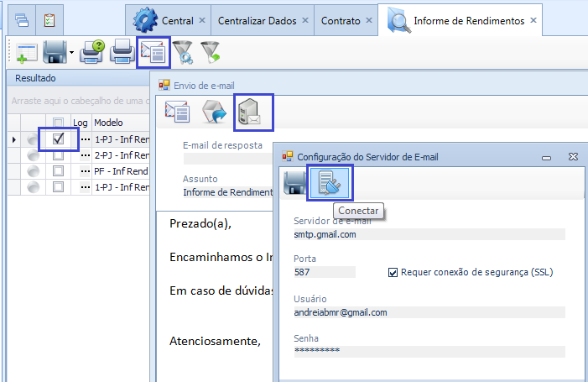
Task: Close the Centralizar Dados tab
Action: [305, 20]
